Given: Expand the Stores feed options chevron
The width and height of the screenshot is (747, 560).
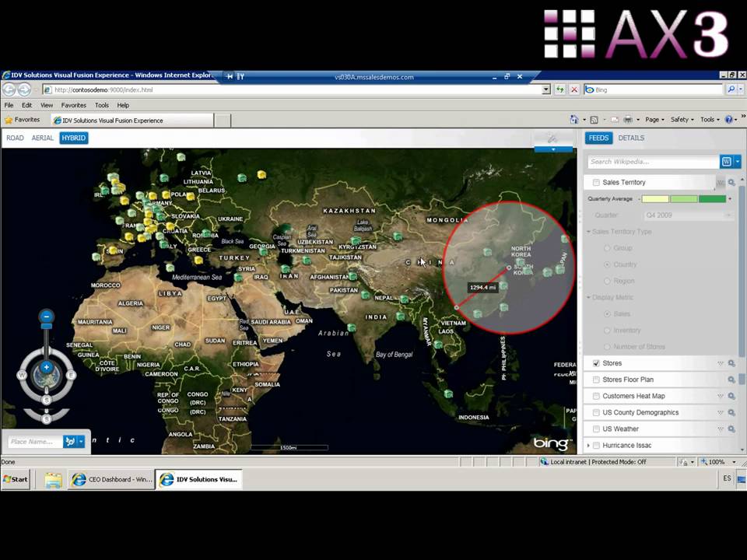Looking at the screenshot, I should (721, 363).
